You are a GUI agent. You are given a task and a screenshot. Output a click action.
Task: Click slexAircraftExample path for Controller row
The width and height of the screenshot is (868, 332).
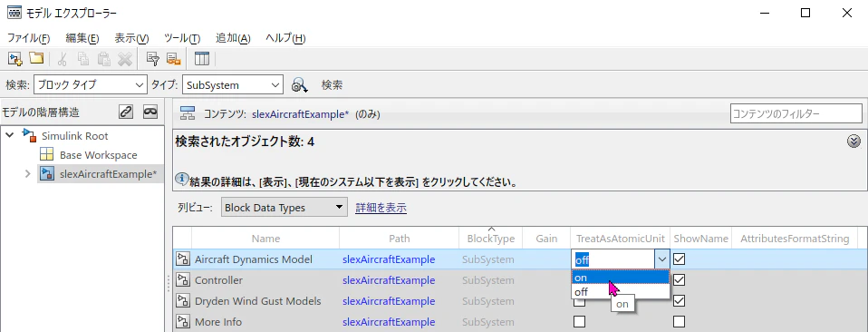[389, 280]
